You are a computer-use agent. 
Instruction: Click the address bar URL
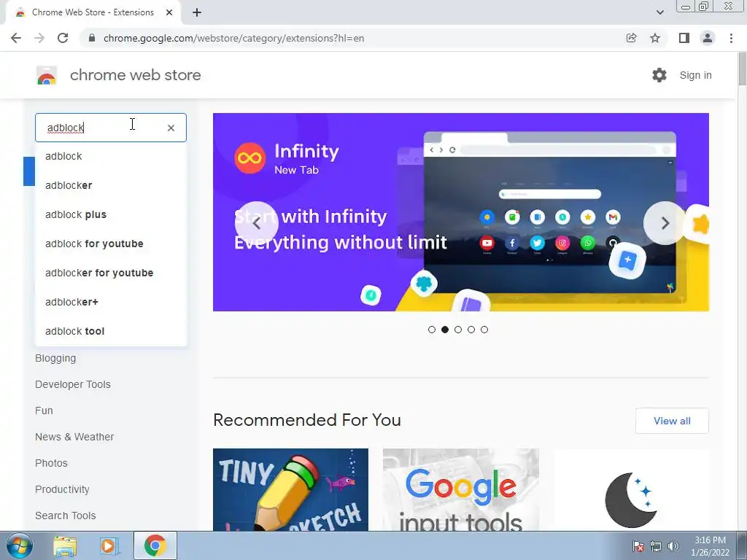pos(233,38)
